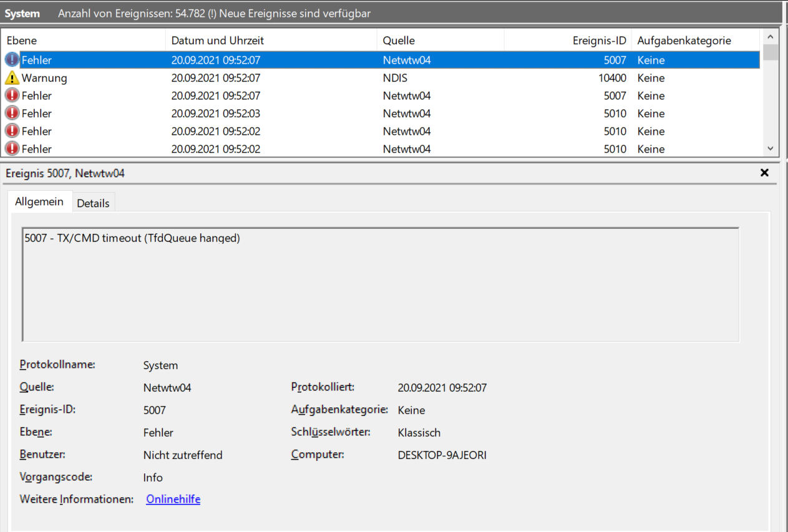Click the Schlüsselwörter value Klassisch
The width and height of the screenshot is (788, 532).
click(x=419, y=433)
